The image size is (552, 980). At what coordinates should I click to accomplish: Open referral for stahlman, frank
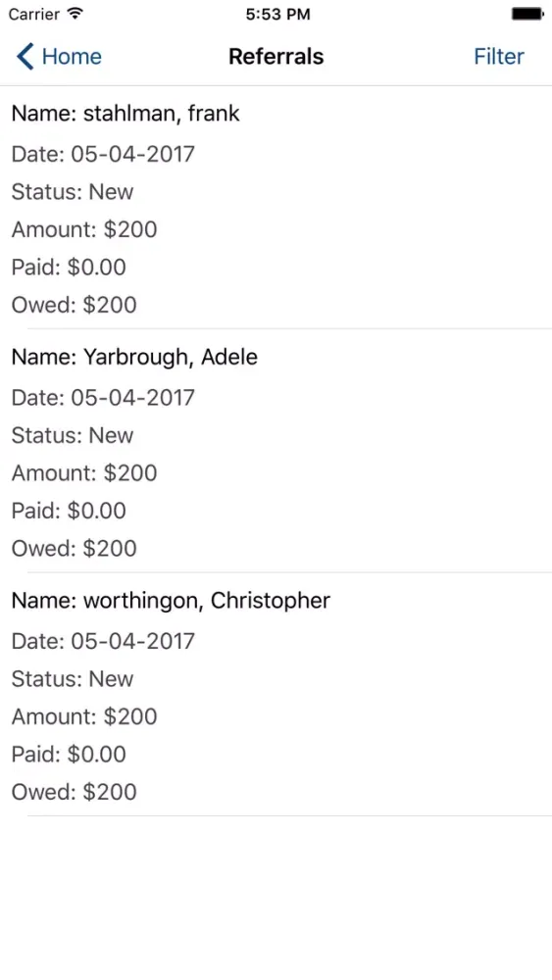tap(276, 208)
